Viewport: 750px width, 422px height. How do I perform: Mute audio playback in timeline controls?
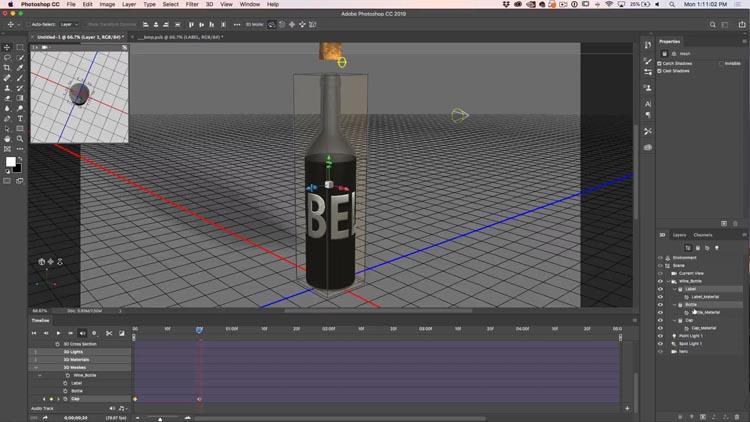[82, 333]
